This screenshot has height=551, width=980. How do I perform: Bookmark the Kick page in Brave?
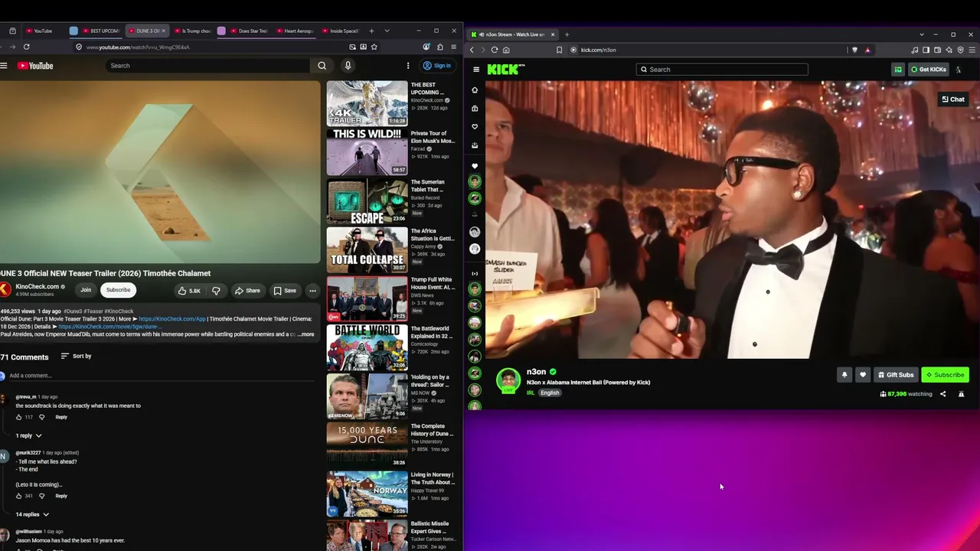click(560, 50)
